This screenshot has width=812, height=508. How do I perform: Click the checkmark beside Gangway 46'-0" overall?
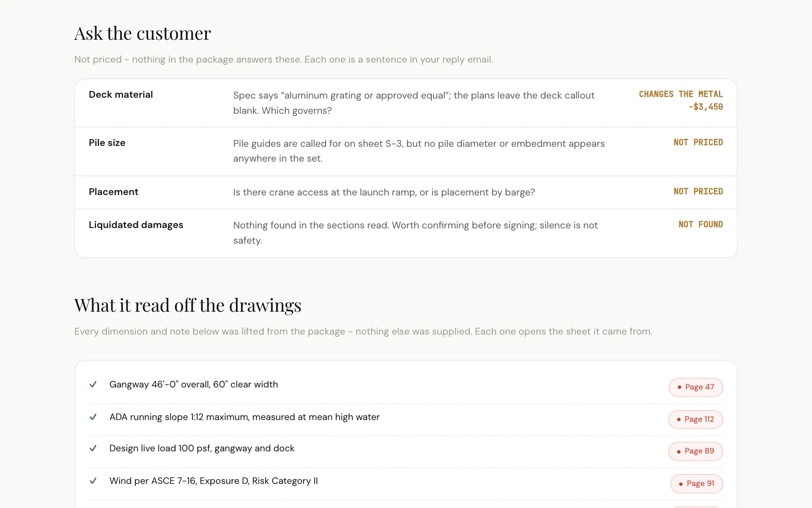[x=93, y=384]
